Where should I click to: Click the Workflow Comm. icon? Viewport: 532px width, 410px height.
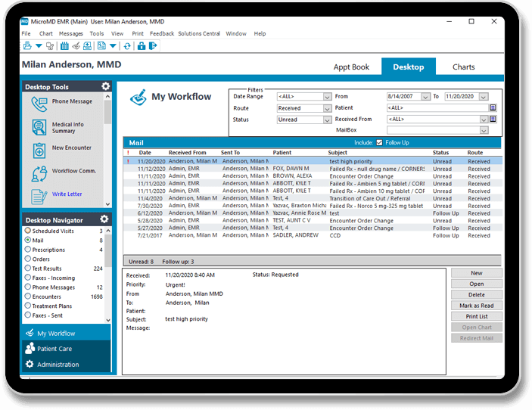tap(39, 174)
